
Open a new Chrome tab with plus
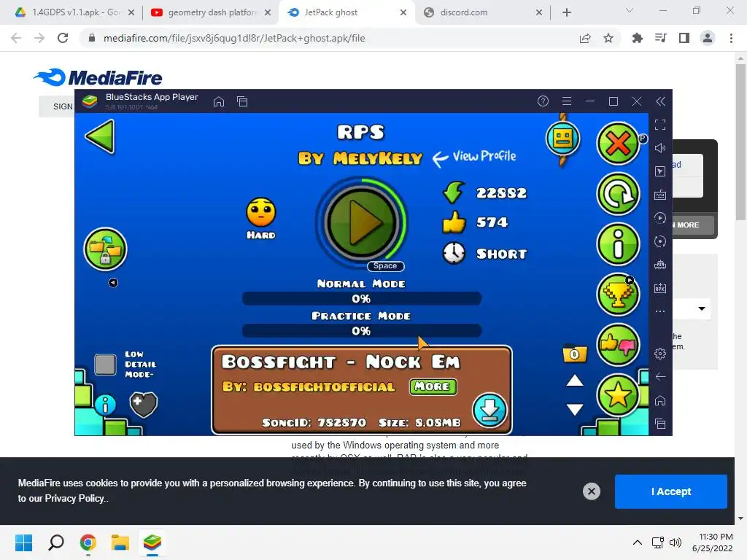click(566, 12)
